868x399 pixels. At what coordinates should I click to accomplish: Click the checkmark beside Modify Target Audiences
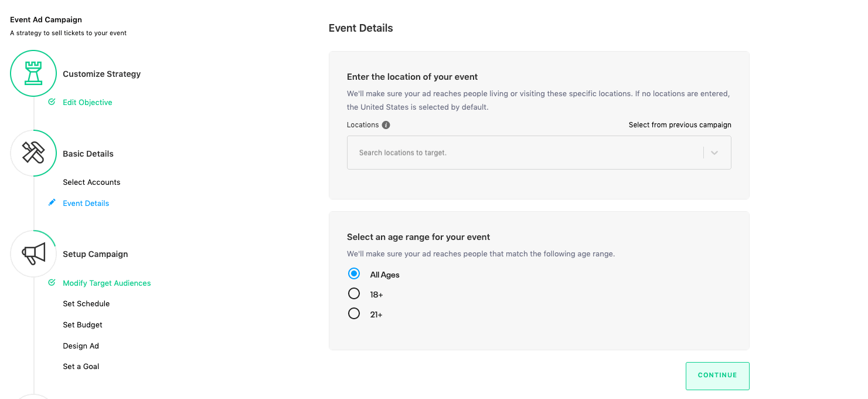[52, 283]
